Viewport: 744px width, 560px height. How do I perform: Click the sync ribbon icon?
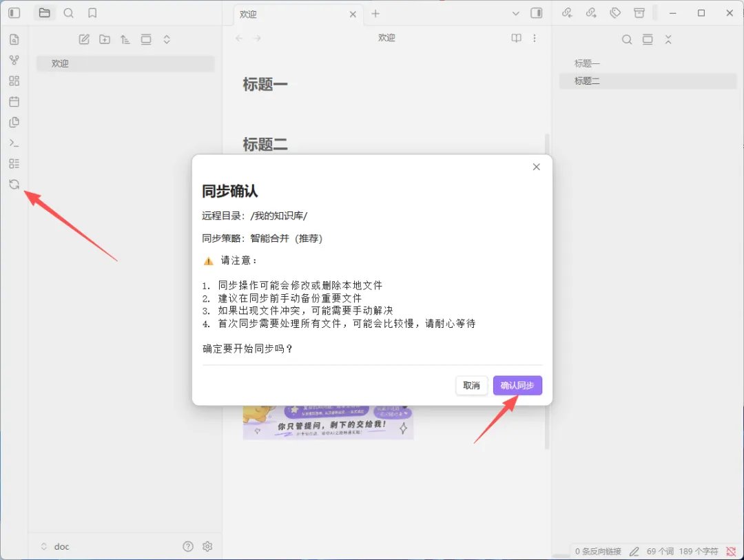tap(14, 184)
